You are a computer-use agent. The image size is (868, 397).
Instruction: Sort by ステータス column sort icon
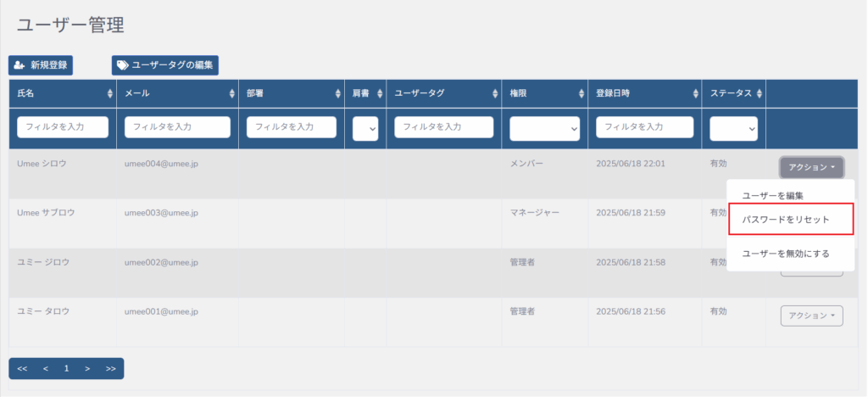pos(759,93)
